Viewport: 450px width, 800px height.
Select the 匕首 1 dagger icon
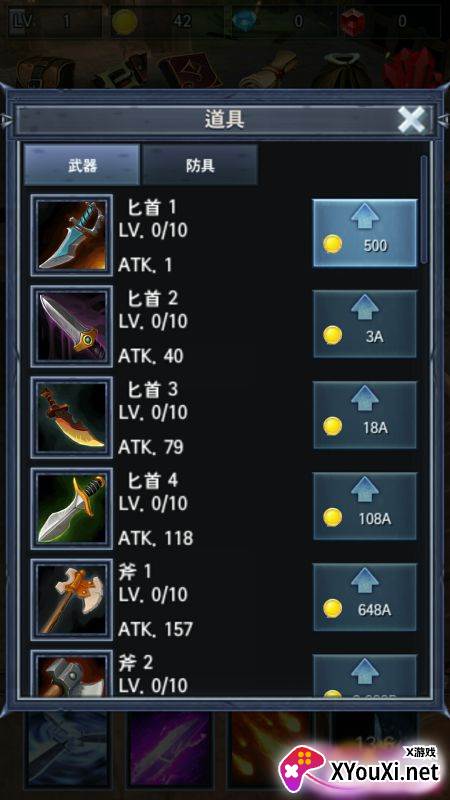(71, 235)
